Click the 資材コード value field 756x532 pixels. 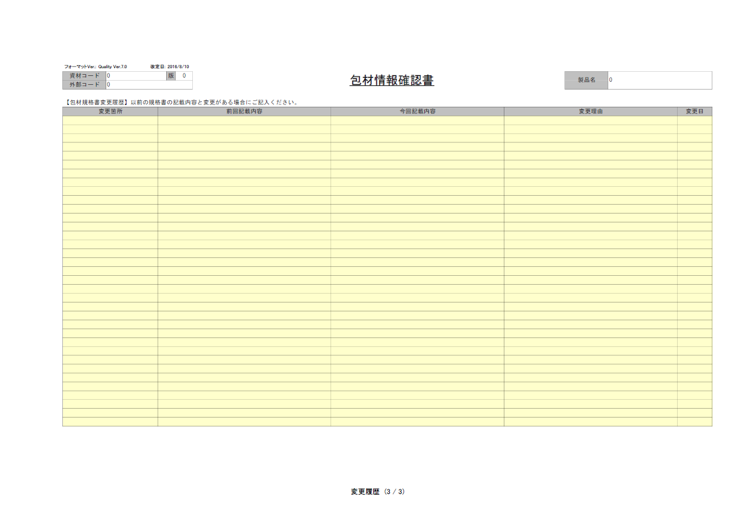(136, 76)
